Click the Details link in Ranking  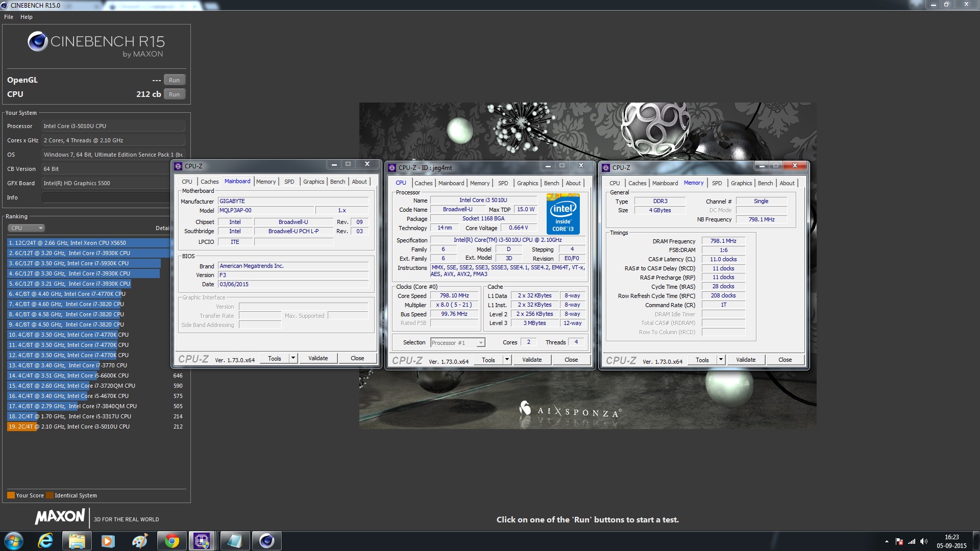[162, 228]
